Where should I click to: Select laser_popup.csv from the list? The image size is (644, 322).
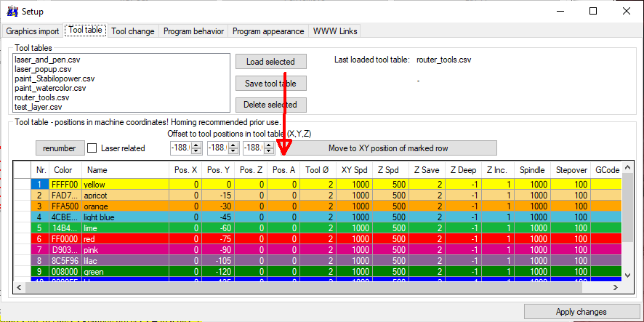[43, 69]
